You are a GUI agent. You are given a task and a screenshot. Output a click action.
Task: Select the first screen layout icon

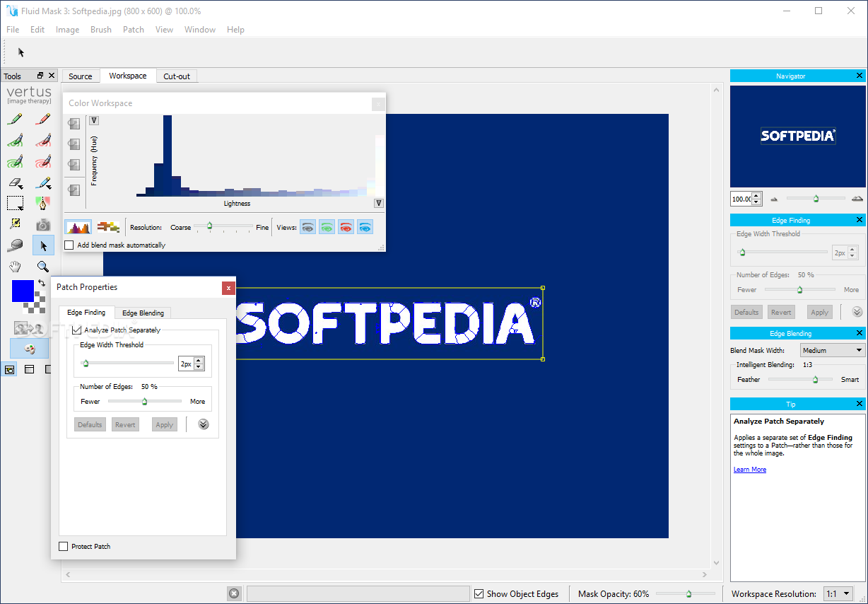click(x=9, y=369)
